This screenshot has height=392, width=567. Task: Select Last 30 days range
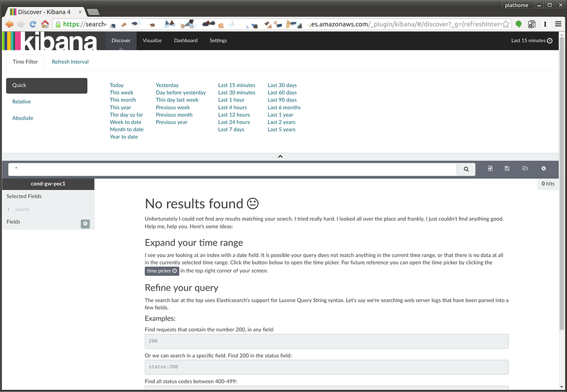pos(282,85)
